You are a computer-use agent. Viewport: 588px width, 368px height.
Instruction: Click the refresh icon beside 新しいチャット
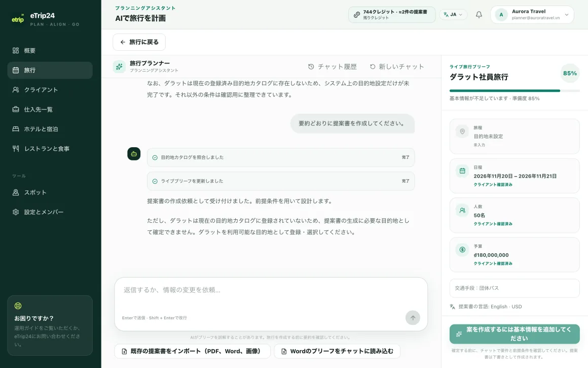click(373, 66)
